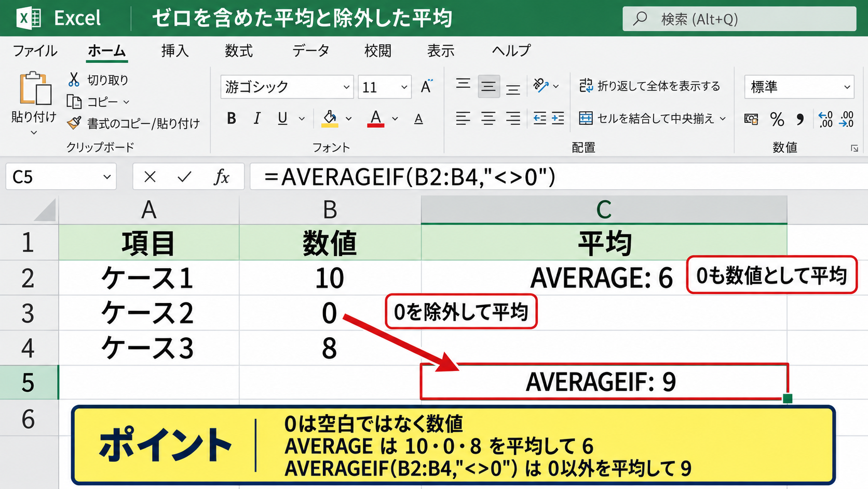Switch to the 数式 tab
The height and width of the screenshot is (489, 868).
tap(238, 50)
